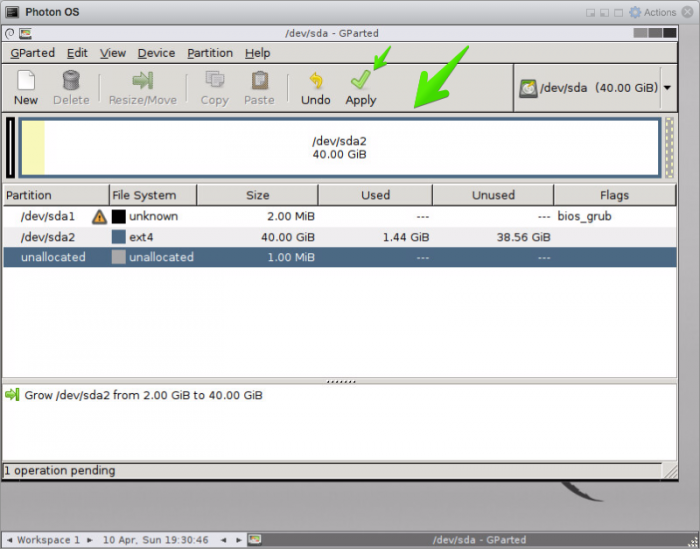Click the console icon beside Photon OS title

12,12
